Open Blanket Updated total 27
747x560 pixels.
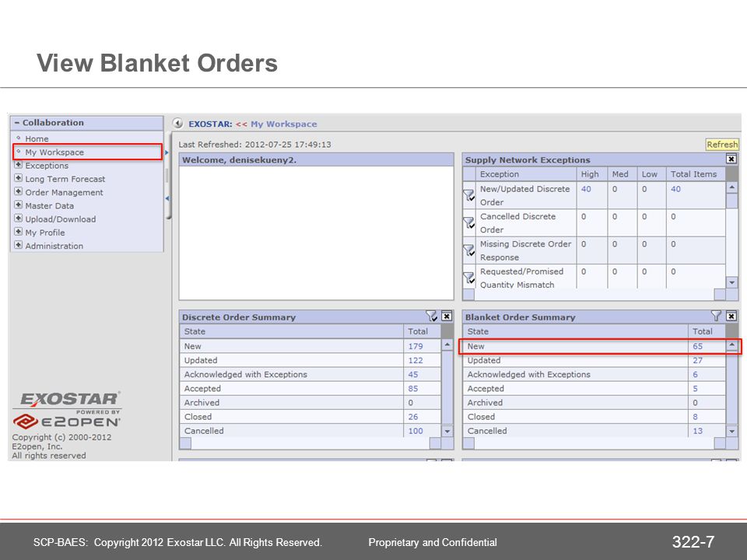pyautogui.click(x=697, y=360)
